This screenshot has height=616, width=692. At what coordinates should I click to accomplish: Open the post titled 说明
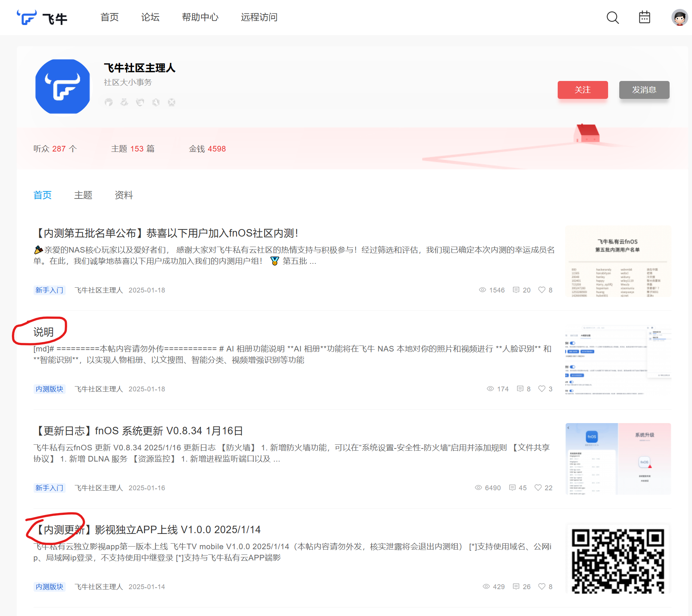coord(44,332)
